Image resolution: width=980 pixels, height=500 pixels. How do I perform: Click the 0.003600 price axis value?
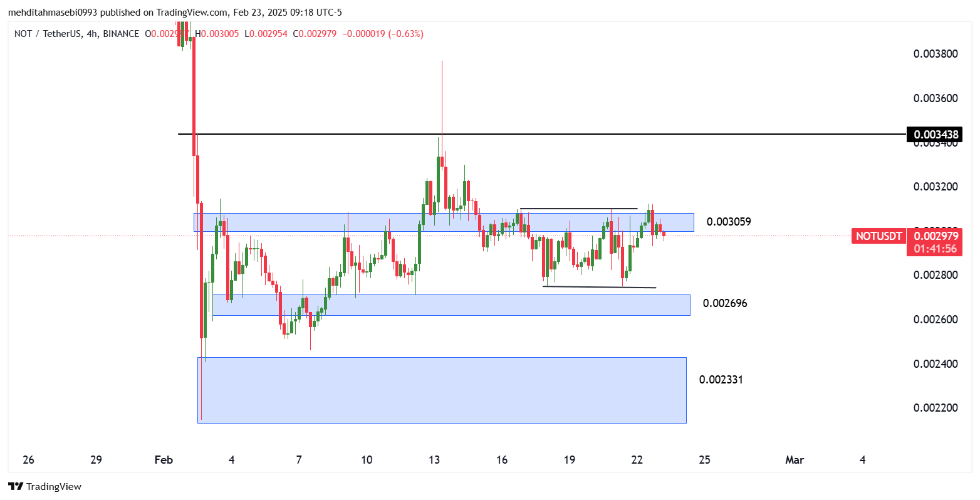pyautogui.click(x=936, y=98)
